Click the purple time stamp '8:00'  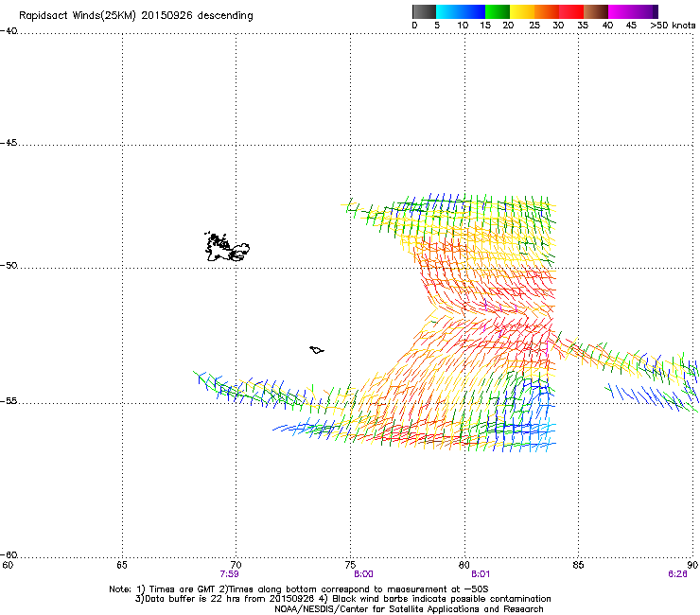[x=364, y=574]
